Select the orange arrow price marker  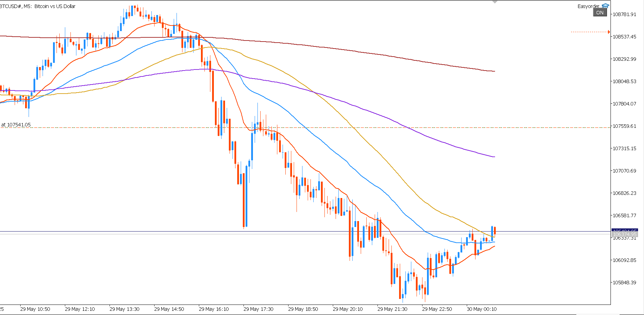click(609, 32)
